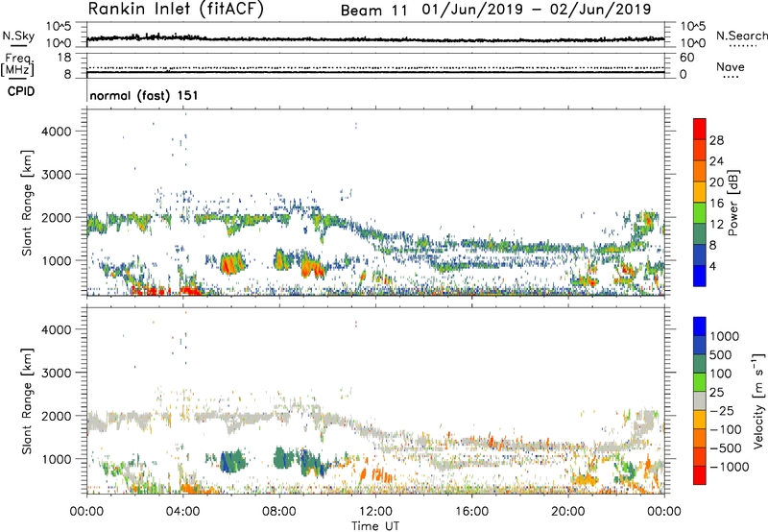Click the Power [dB] color bar
The width and height of the screenshot is (768, 532).
(700, 203)
